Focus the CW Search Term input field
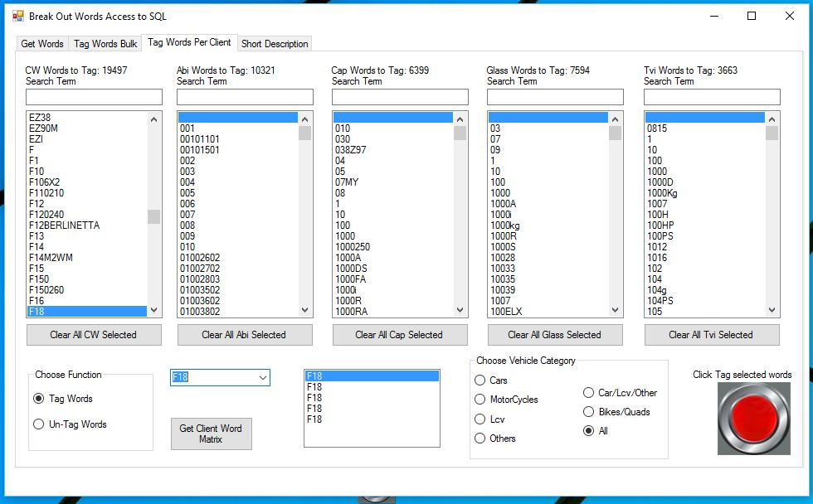813x504 pixels. (94, 97)
